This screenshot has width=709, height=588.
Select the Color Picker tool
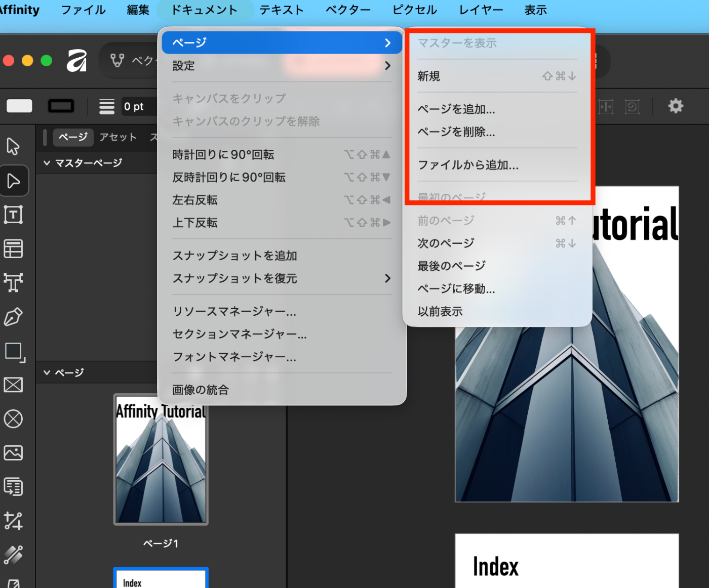click(13, 555)
